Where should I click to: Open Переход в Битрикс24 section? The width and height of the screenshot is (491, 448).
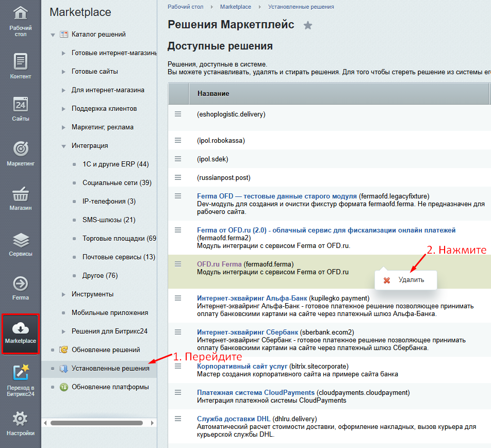(x=20, y=380)
